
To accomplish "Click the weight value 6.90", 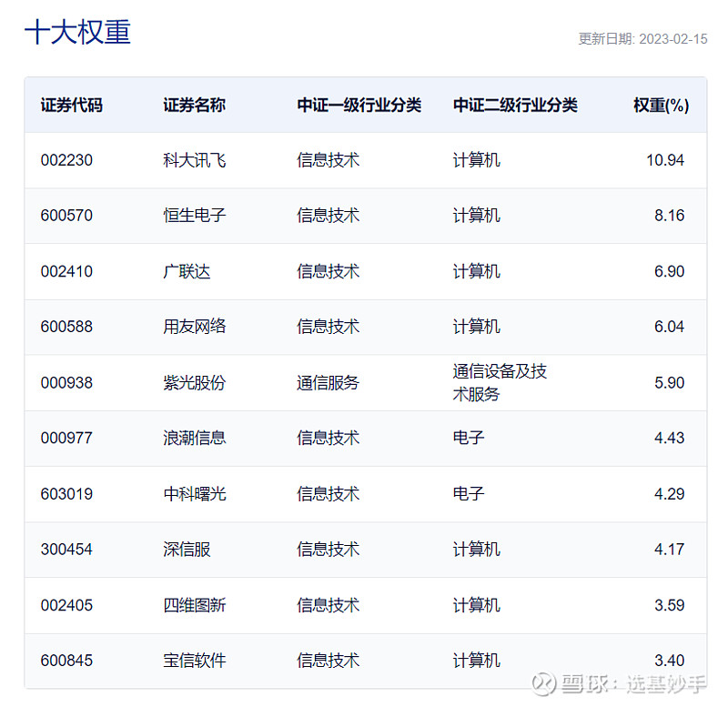I will [x=670, y=271].
